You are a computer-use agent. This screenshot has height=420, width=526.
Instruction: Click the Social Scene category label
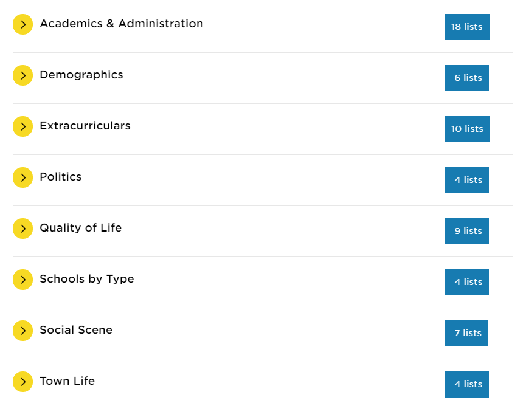click(76, 330)
